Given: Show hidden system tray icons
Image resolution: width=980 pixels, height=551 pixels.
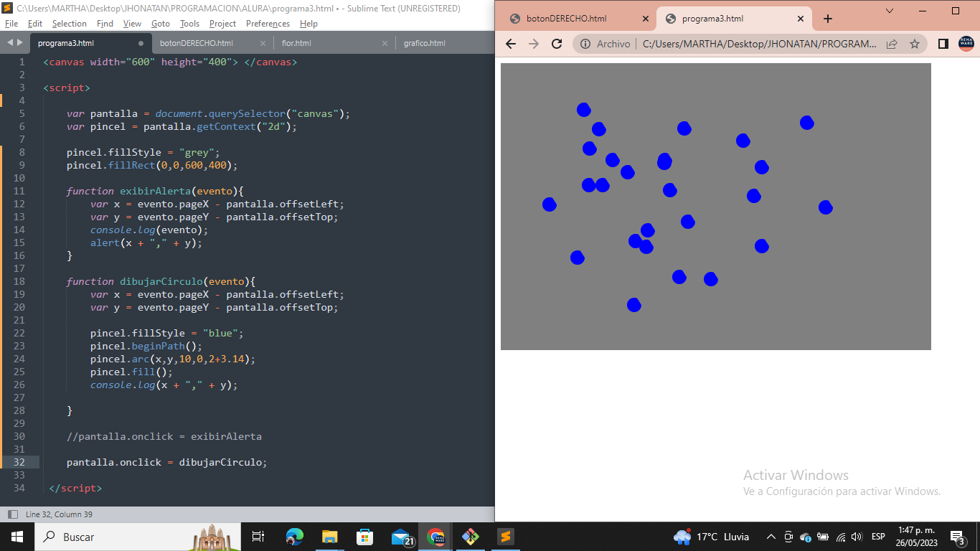Looking at the screenshot, I should (x=771, y=537).
